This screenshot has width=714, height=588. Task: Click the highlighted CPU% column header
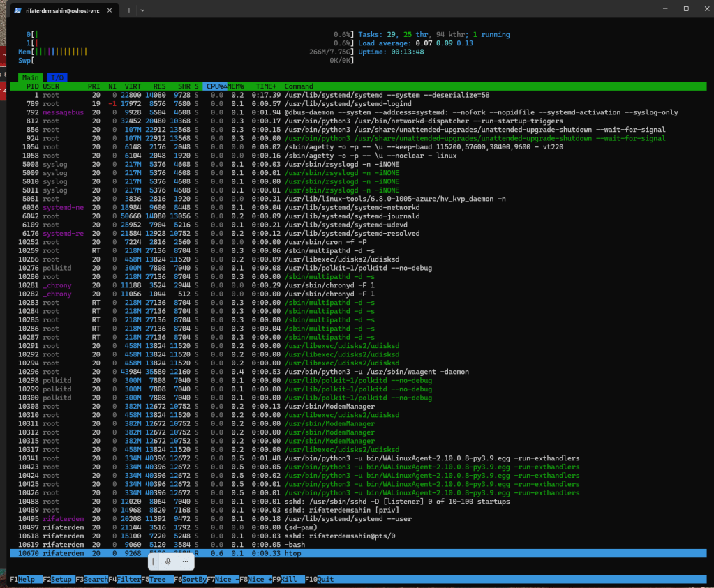pos(215,86)
